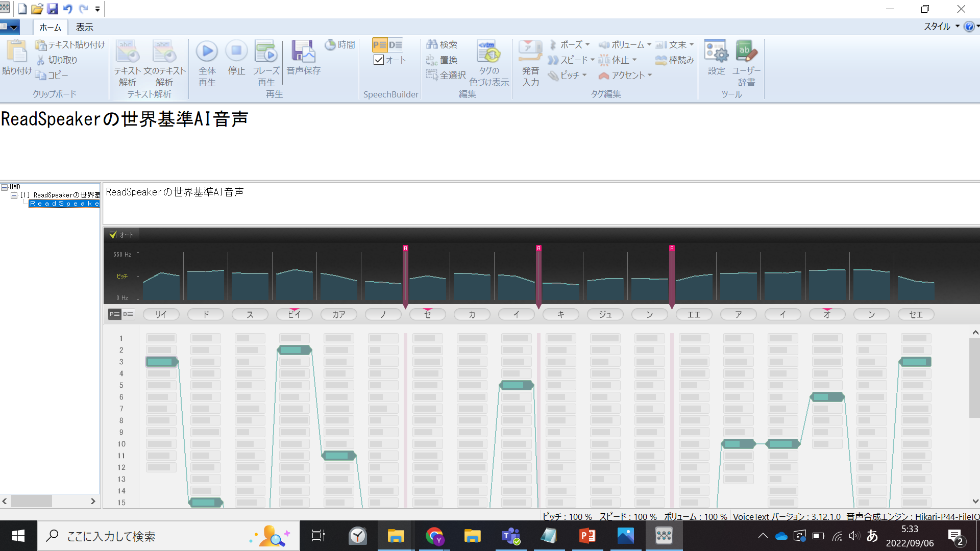Click the 全体再生 play-all icon
Screen dimensions: 980x551
click(x=207, y=52)
